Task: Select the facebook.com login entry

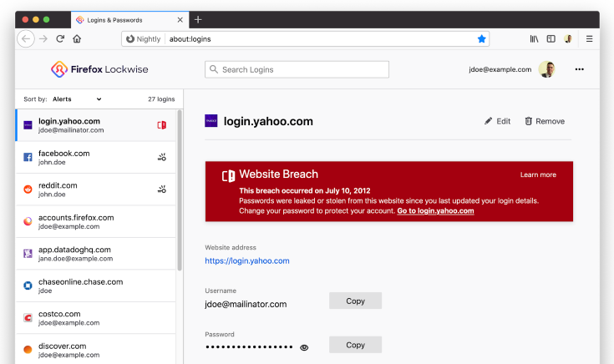Action: tap(95, 157)
